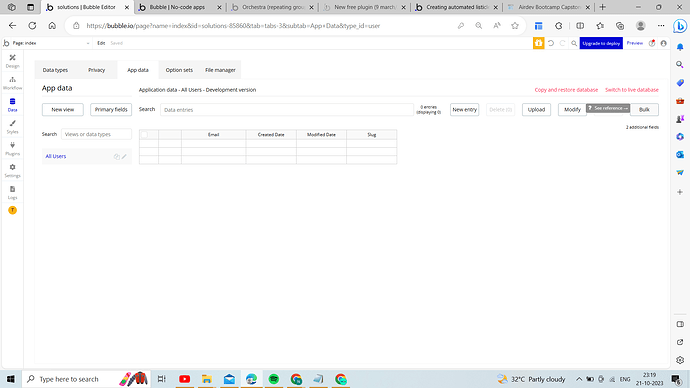The width and height of the screenshot is (690, 388).
Task: Click the orange gift icon in top bar
Action: pyautogui.click(x=539, y=43)
